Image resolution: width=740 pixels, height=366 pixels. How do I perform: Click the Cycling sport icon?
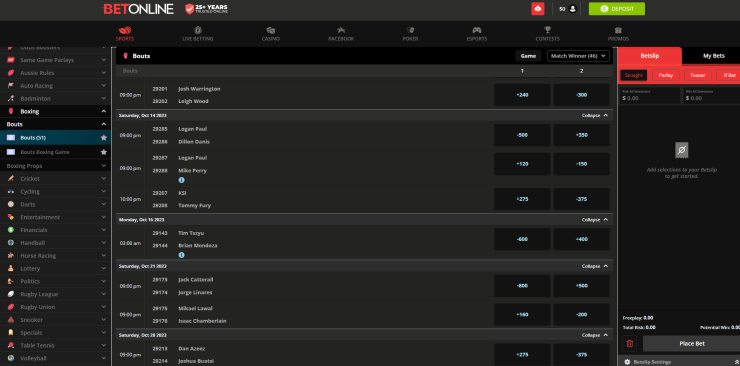(x=10, y=191)
